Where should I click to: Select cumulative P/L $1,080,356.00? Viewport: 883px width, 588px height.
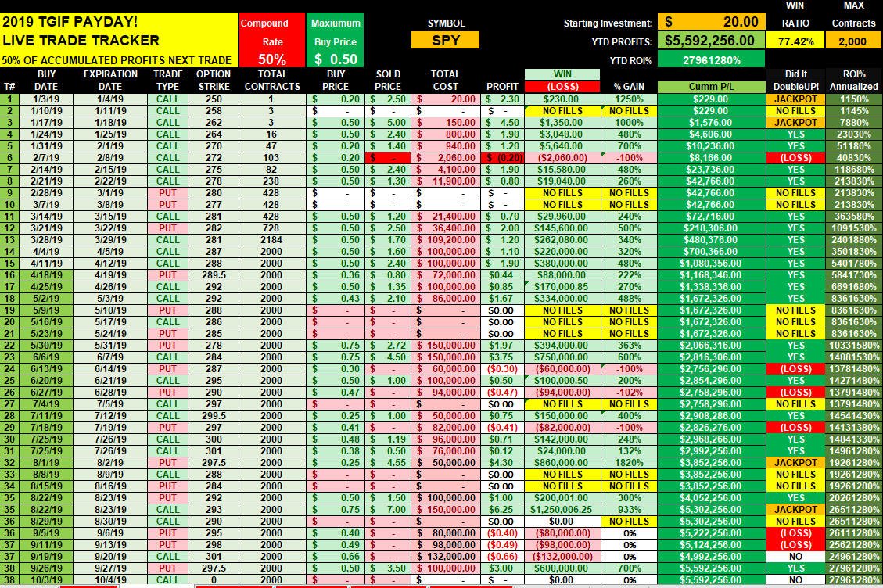click(x=711, y=263)
